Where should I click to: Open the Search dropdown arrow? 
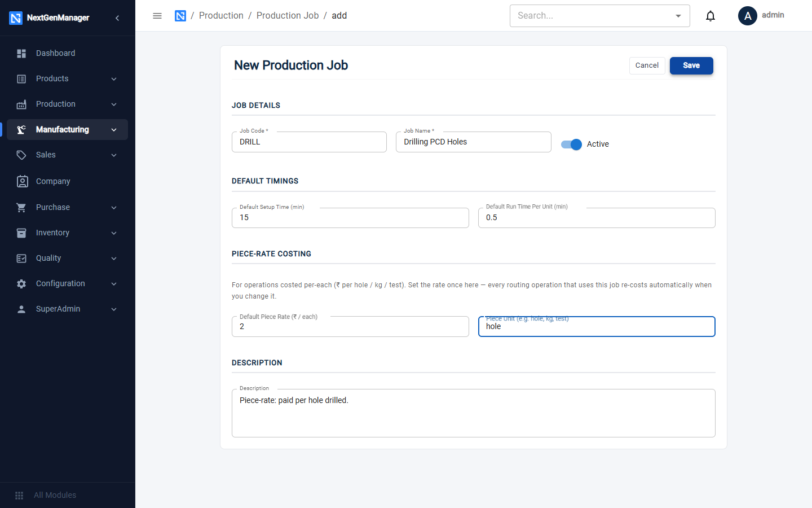click(x=678, y=16)
